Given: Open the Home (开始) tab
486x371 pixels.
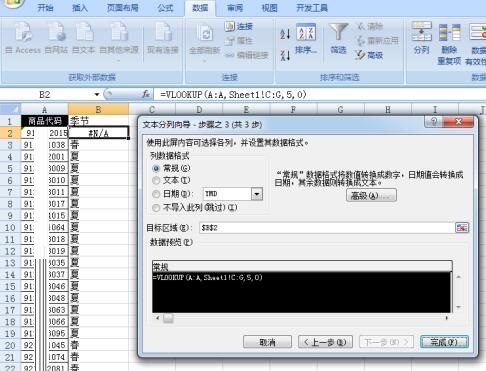Looking at the screenshot, I should (x=45, y=8).
